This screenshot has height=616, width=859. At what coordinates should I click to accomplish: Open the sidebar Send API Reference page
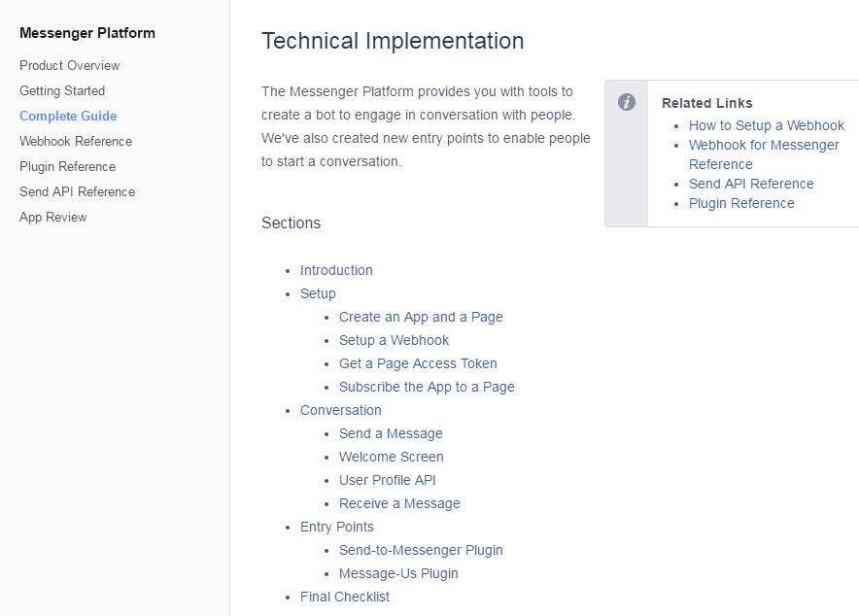77,191
